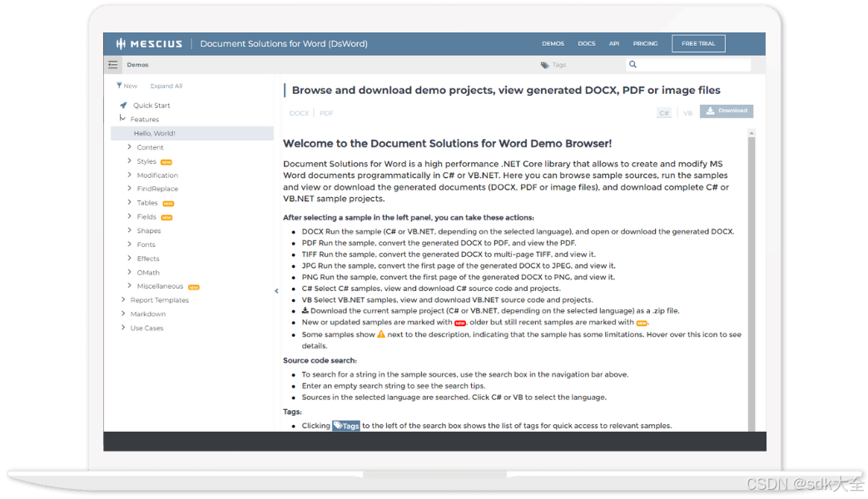Image resolution: width=868 pixels, height=499 pixels.
Task: Click the Tags icon in the navigation bar
Action: pos(545,65)
